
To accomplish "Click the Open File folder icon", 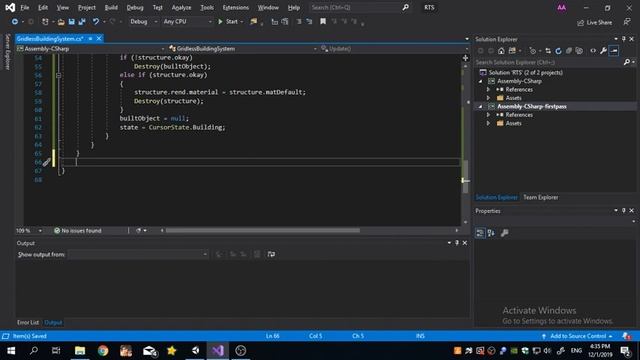I will [61, 22].
